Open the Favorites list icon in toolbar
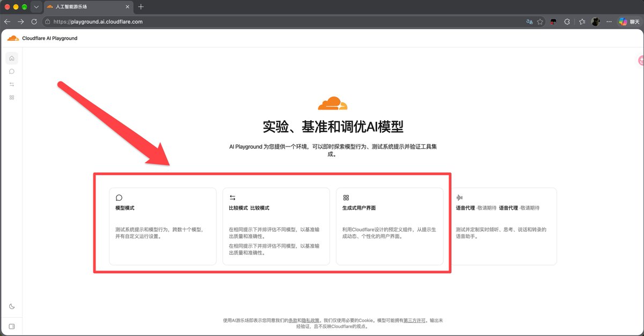 pos(582,22)
